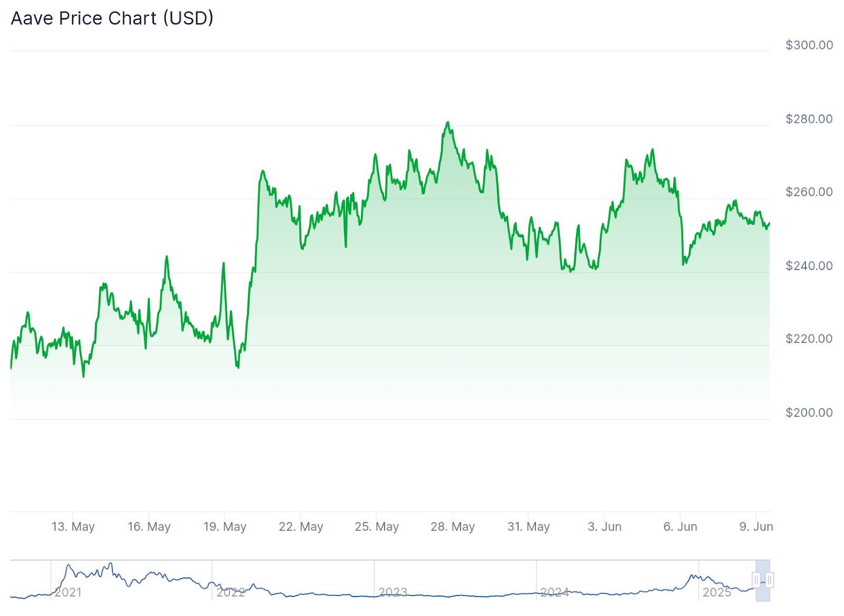The width and height of the screenshot is (844, 616).
Task: Click the highest price peak on the chart
Action: (448, 122)
